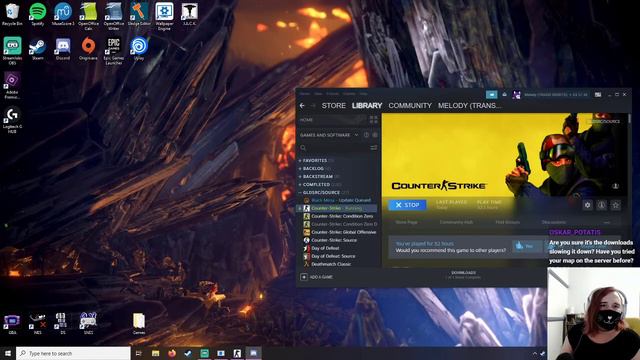The height and width of the screenshot is (360, 640).
Task: Open the Downloads status bar link
Action: pyautogui.click(x=463, y=275)
